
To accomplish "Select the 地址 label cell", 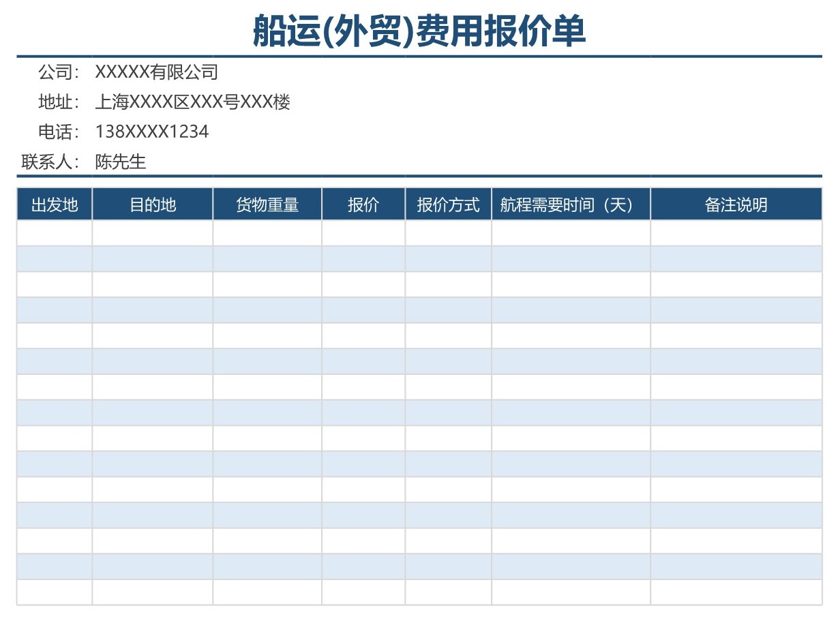I will [x=59, y=102].
